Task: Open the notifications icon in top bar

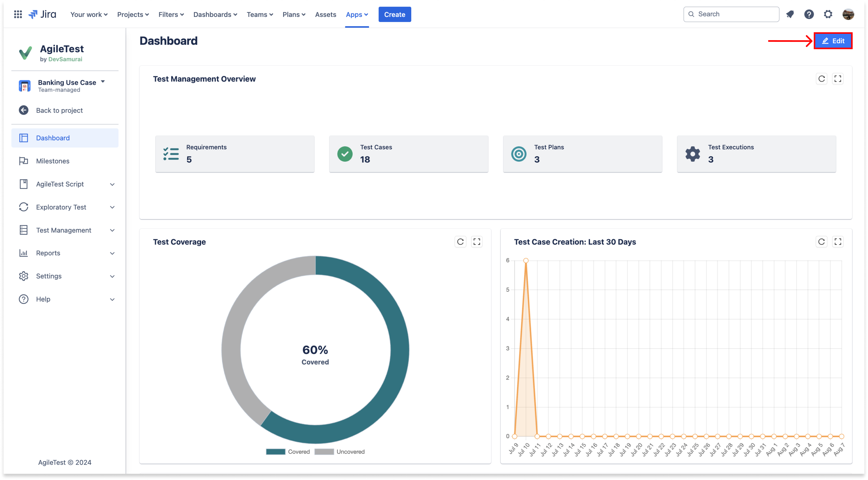Action: 790,14
